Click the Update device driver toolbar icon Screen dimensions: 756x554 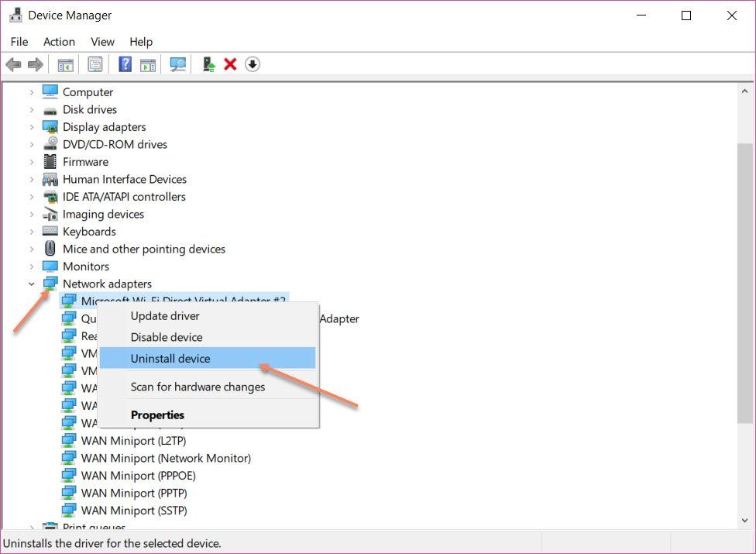(x=208, y=64)
